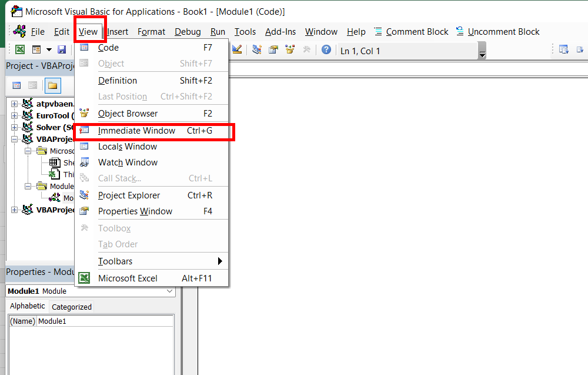Open the Run menu
588x375 pixels.
pos(218,32)
